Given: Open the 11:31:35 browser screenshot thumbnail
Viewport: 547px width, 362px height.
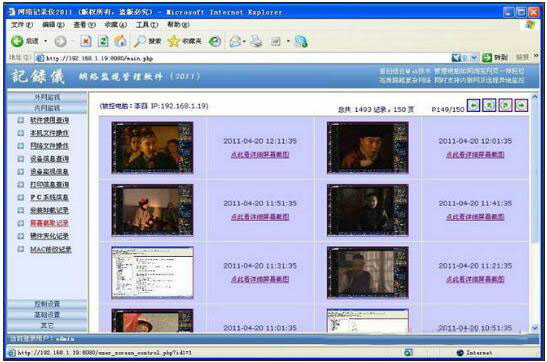Looking at the screenshot, I should 152,272.
